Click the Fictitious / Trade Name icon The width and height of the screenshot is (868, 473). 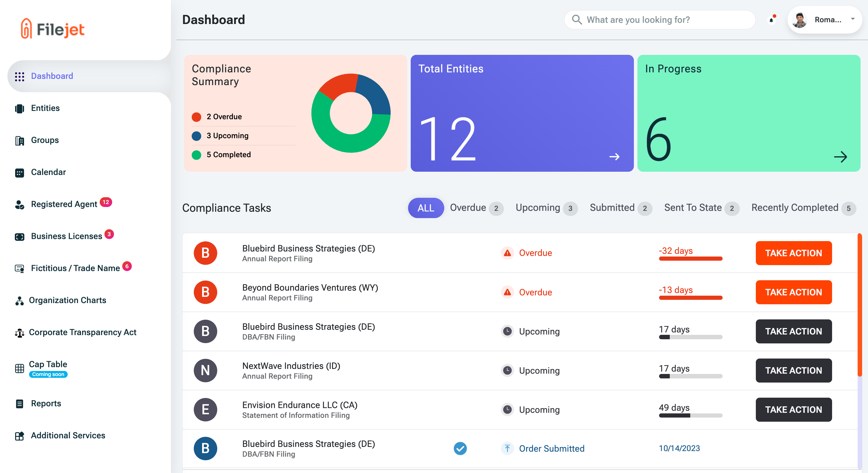(x=20, y=269)
